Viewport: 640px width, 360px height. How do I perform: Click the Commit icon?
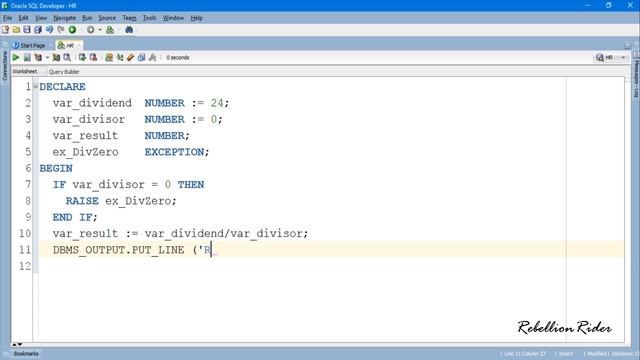82,58
